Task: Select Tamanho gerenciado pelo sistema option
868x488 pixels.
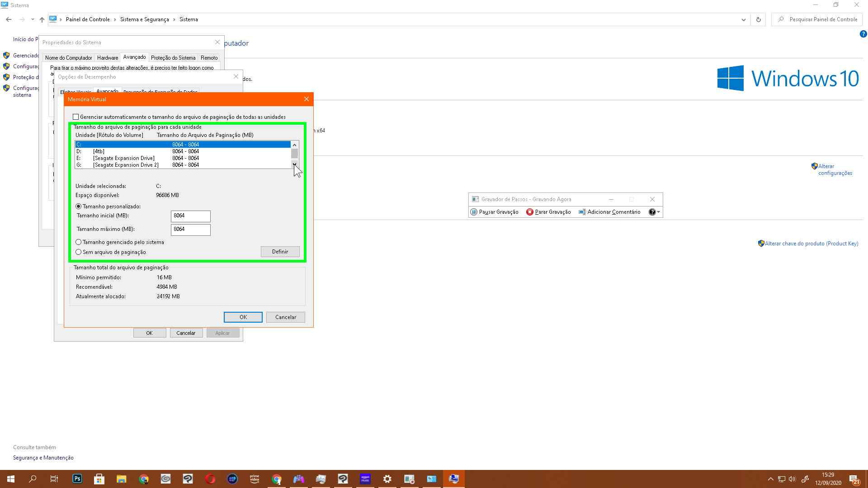Action: 79,242
